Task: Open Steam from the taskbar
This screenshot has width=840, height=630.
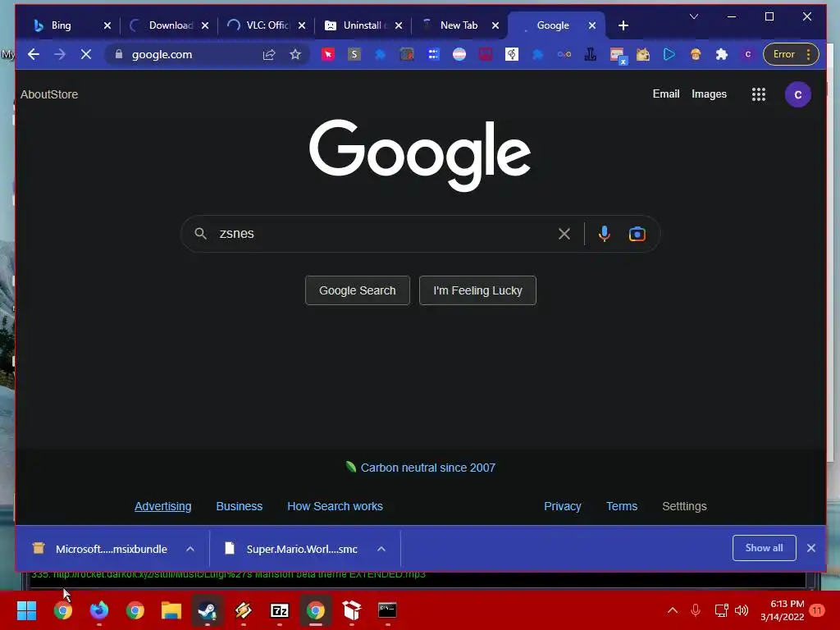Action: point(208,610)
